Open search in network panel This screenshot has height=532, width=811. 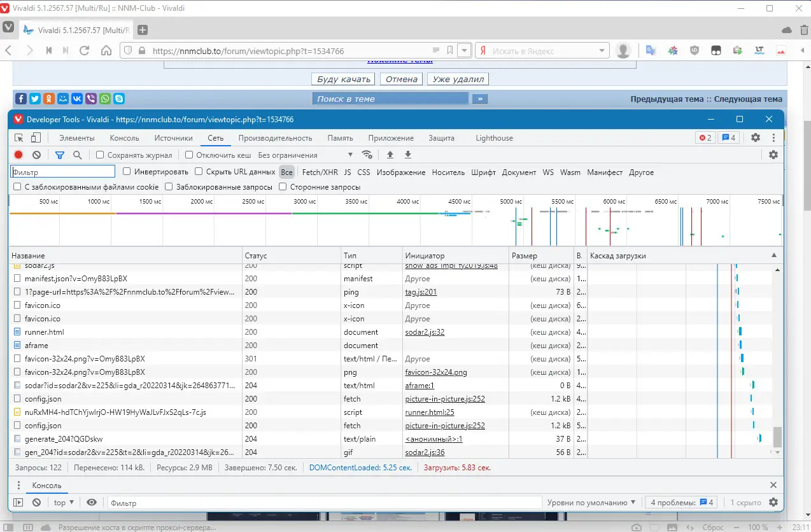[x=77, y=155]
